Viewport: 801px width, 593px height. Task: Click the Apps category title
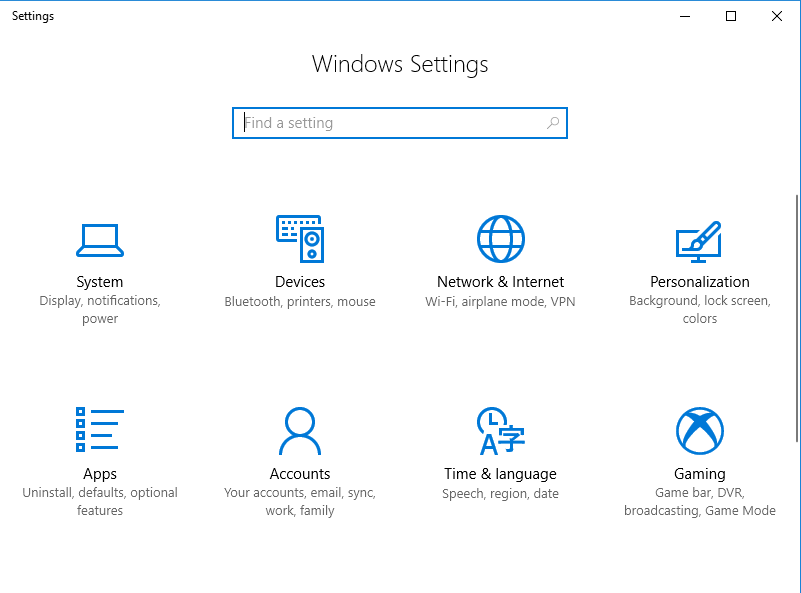tap(100, 474)
